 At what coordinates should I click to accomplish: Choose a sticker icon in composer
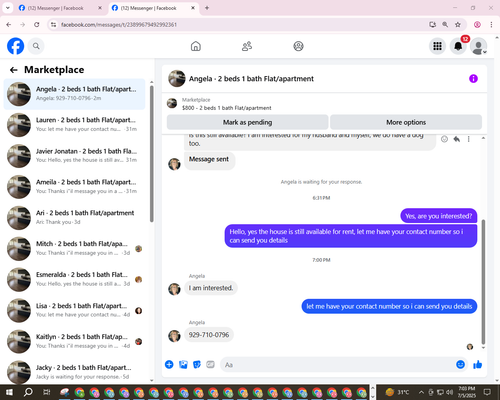[197, 364]
